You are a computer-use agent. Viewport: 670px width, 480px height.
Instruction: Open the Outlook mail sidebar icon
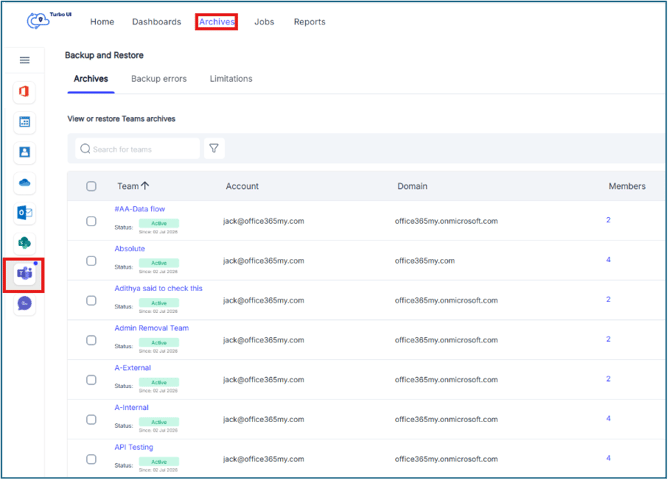click(24, 213)
